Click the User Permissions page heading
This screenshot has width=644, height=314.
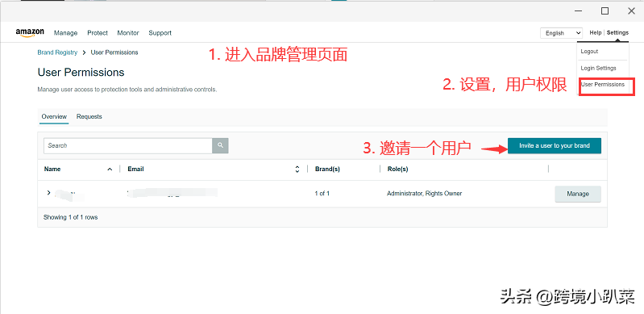click(x=81, y=73)
